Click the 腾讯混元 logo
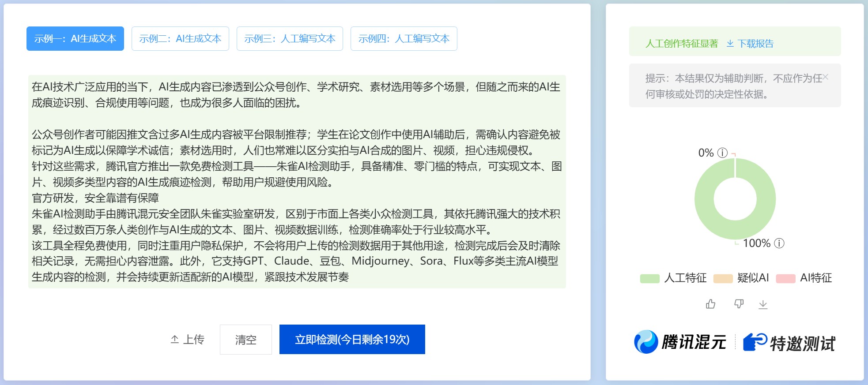This screenshot has height=385, width=868. (x=680, y=342)
